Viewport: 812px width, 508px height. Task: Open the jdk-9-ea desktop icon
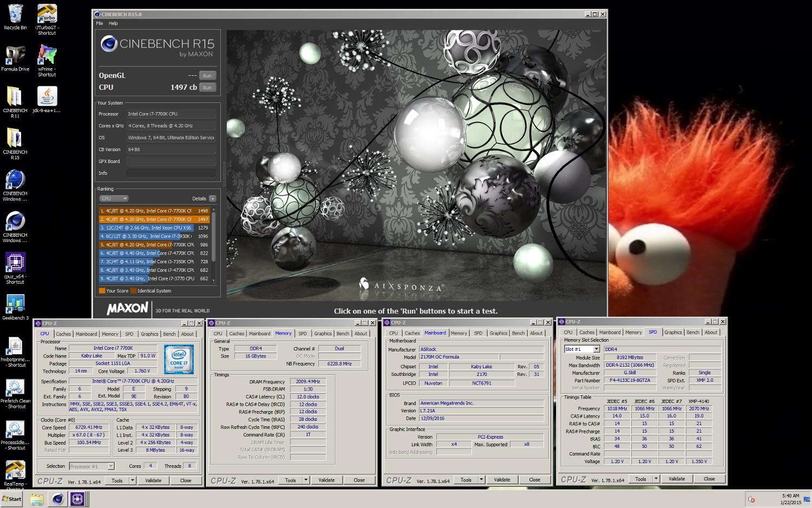[x=47, y=100]
